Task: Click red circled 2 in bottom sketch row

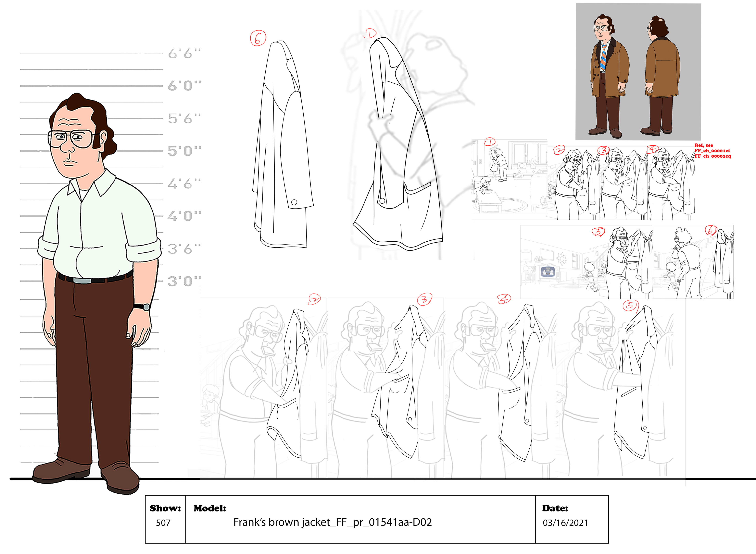Action: tap(314, 299)
